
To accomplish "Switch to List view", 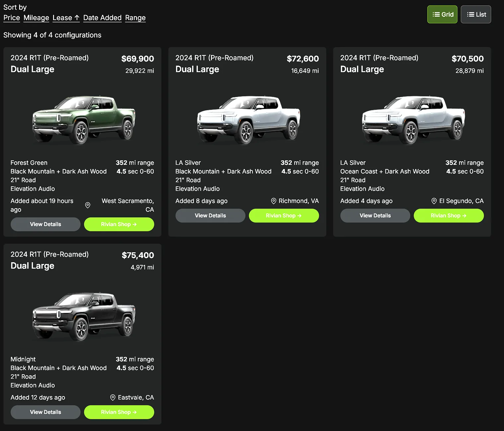I will point(476,15).
